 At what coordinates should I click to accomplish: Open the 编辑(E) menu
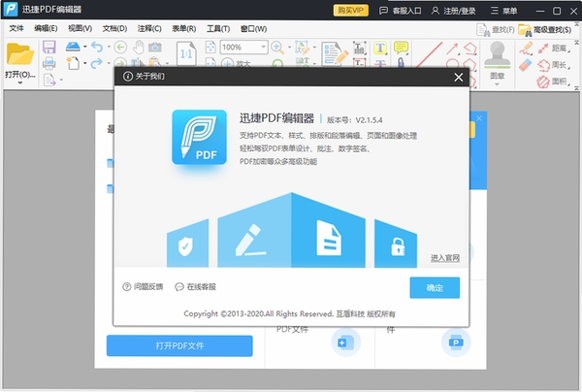pos(46,28)
